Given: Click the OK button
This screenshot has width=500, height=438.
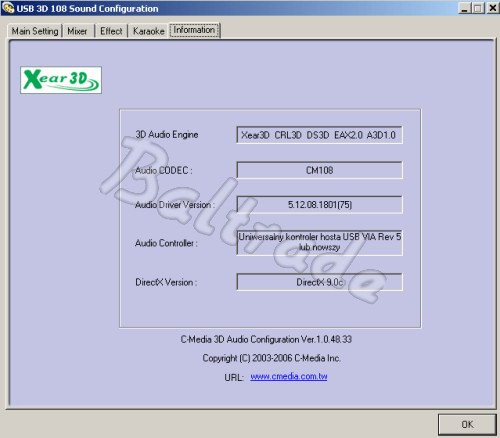Looking at the screenshot, I should pyautogui.click(x=467, y=424).
